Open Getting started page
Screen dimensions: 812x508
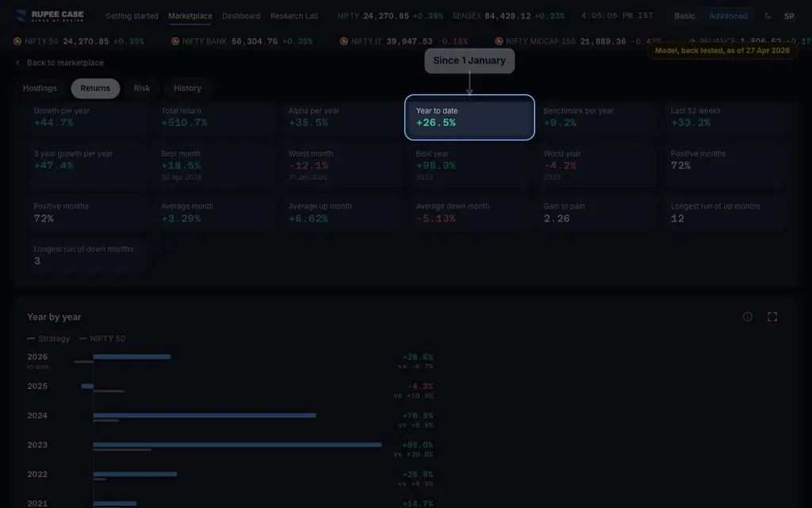tap(132, 16)
